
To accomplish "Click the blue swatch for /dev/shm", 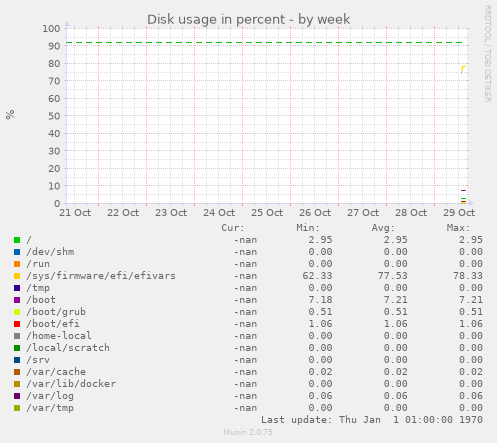I will (17, 252).
